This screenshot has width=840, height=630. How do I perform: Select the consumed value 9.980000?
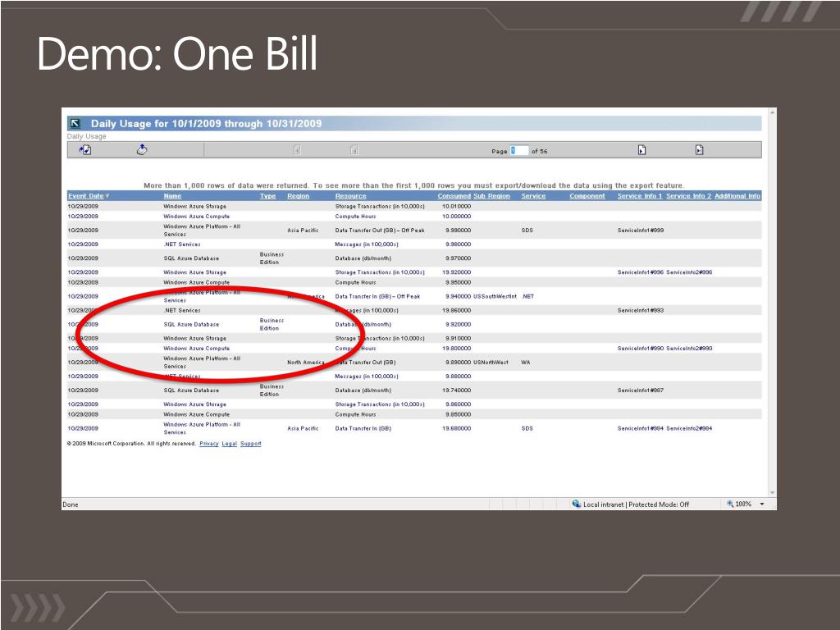coord(458,244)
